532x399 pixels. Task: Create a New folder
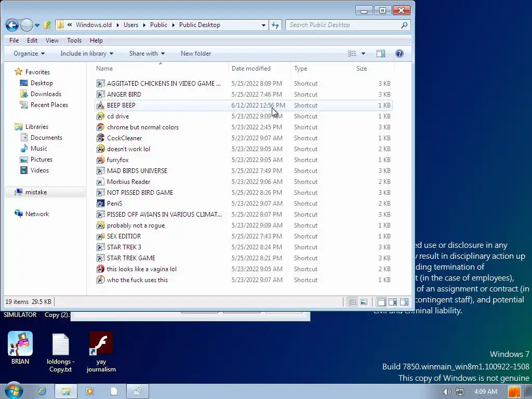(x=196, y=54)
